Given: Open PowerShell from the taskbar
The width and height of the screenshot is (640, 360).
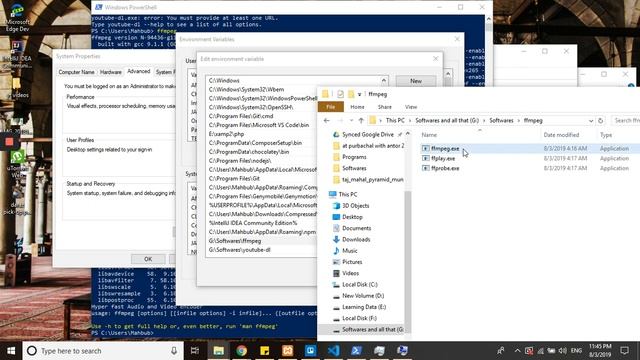Looking at the screenshot, I should click(356, 351).
